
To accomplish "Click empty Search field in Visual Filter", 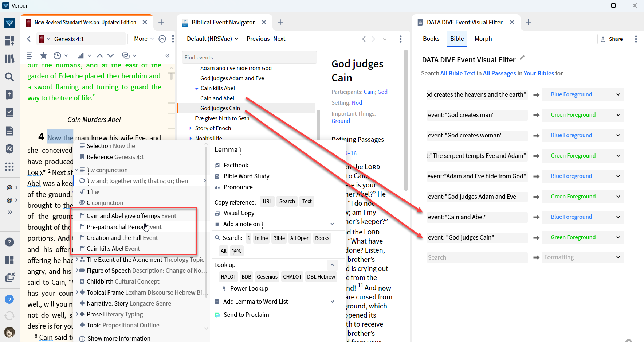I will (x=477, y=257).
